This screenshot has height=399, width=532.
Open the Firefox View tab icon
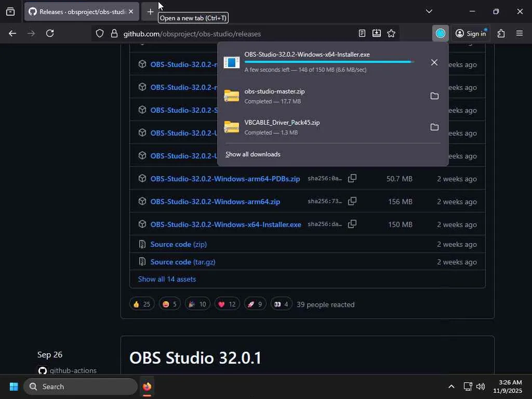[10, 11]
